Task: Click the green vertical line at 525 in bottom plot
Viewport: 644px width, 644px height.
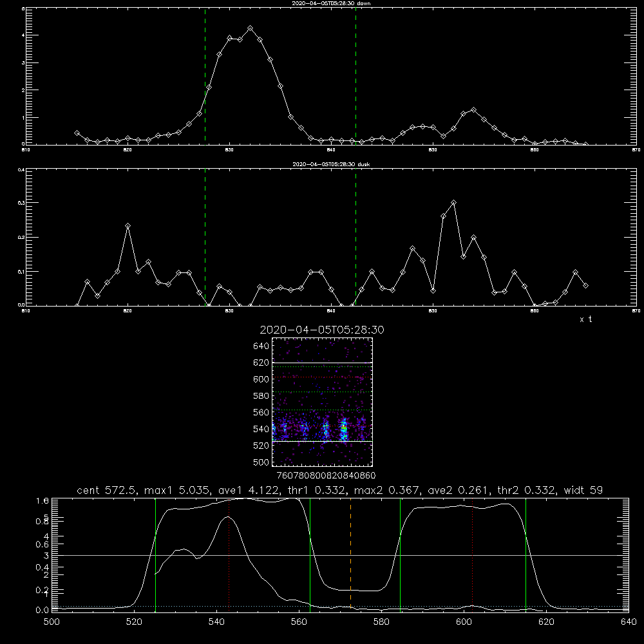Action: tap(155, 554)
